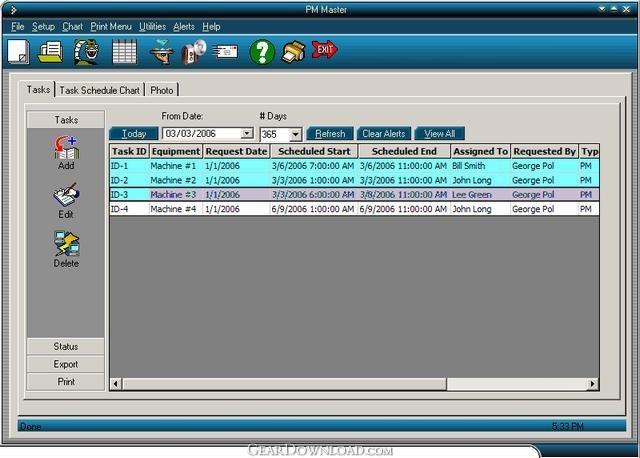Click the Refresh button
640x458 pixels.
330,133
